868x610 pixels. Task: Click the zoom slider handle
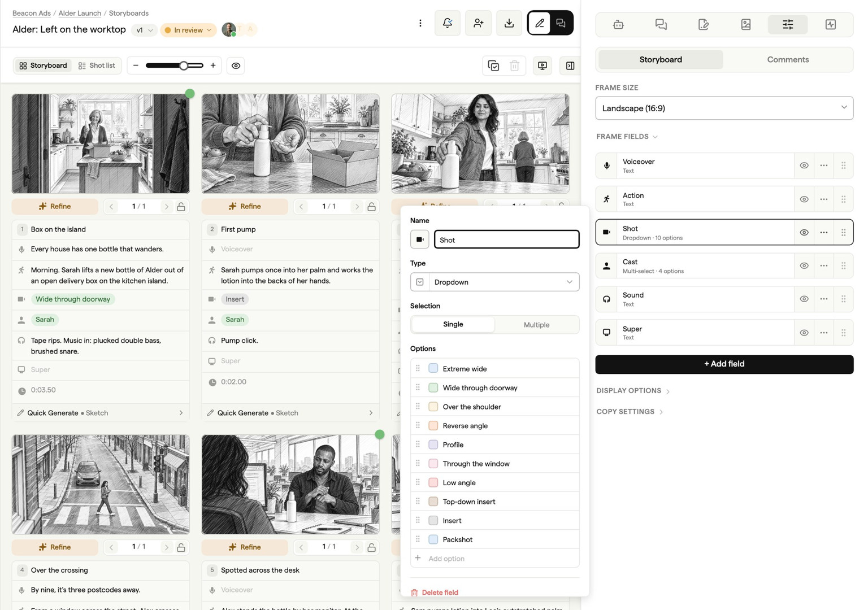click(x=184, y=66)
